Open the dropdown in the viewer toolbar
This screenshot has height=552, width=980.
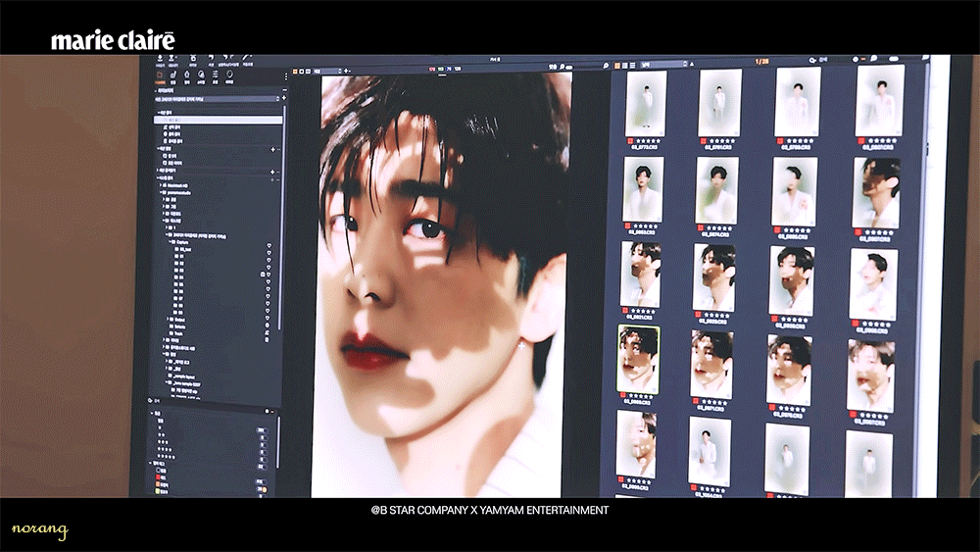click(x=327, y=72)
